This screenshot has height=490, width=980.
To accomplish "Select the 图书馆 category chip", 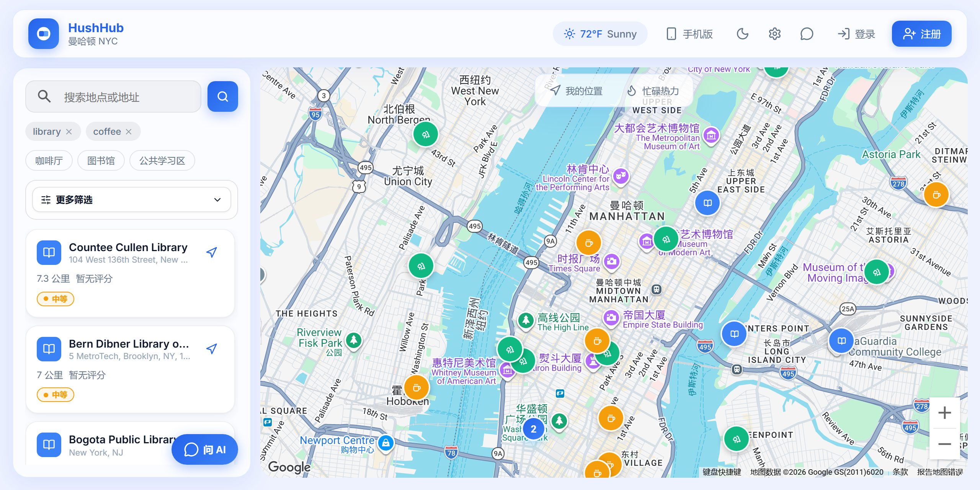I will pos(101,160).
